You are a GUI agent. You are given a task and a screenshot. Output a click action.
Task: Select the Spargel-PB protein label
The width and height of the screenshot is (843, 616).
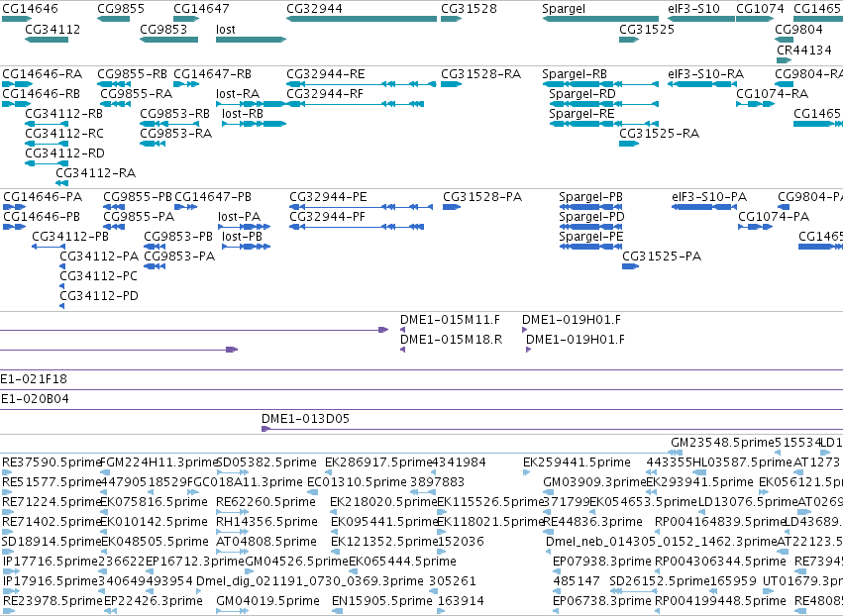click(x=590, y=197)
